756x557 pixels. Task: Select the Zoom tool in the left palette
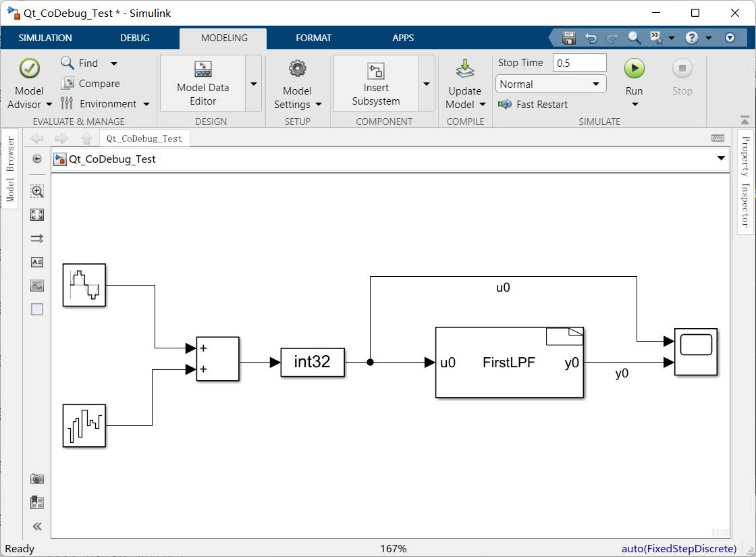37,191
